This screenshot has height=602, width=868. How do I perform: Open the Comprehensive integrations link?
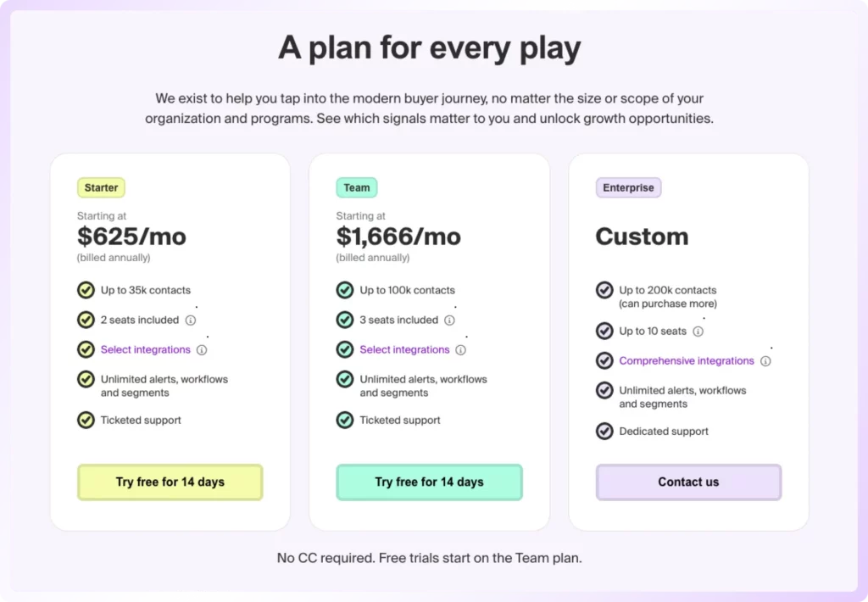click(x=687, y=361)
